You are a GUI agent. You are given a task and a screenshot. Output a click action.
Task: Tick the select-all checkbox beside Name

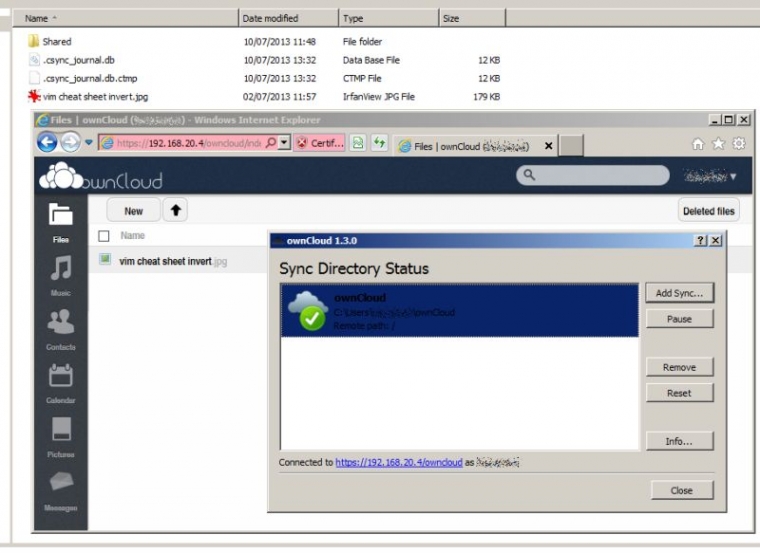pyautogui.click(x=104, y=236)
